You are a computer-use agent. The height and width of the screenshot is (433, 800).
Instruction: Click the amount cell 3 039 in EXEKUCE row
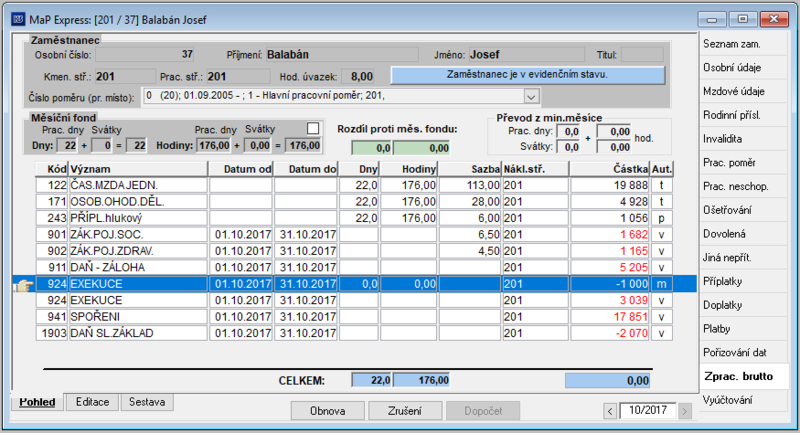[609, 300]
